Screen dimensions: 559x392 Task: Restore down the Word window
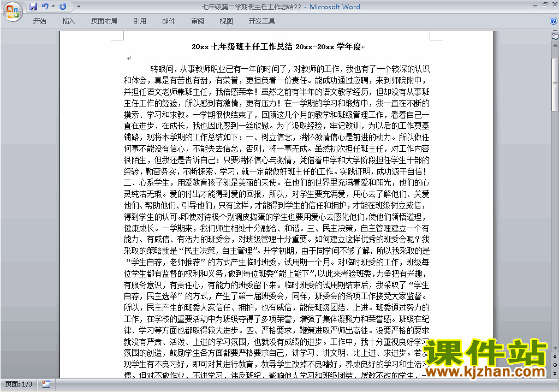point(545,4)
